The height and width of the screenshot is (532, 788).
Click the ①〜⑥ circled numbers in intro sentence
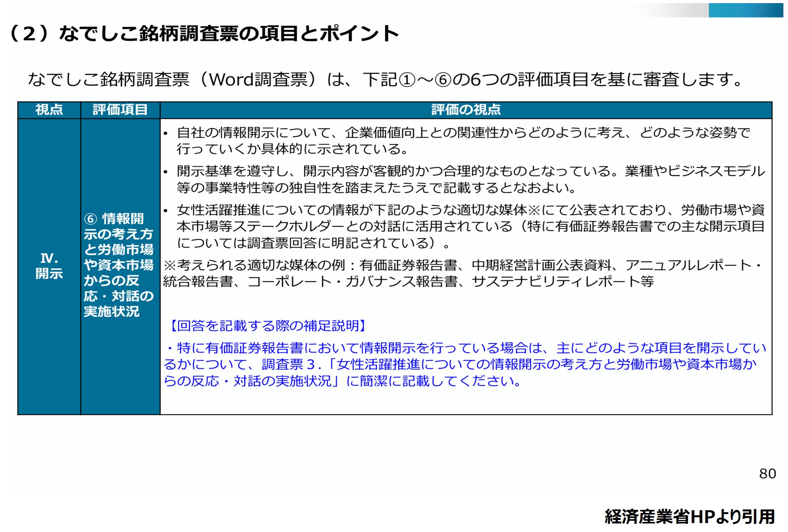point(425,80)
